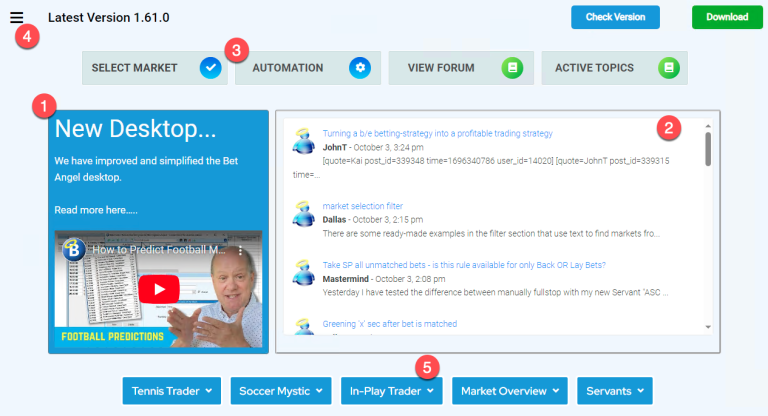Click the green Download button
The height and width of the screenshot is (416, 768).
point(727,17)
